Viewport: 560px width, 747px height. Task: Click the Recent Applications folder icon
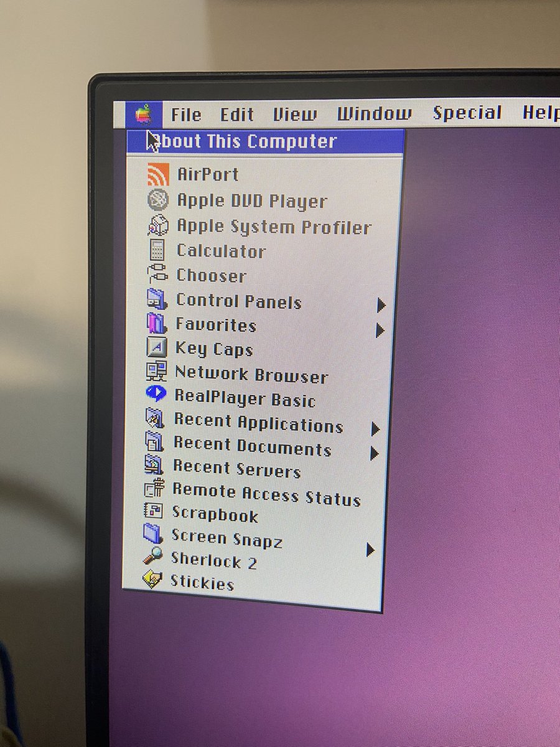coord(154,418)
